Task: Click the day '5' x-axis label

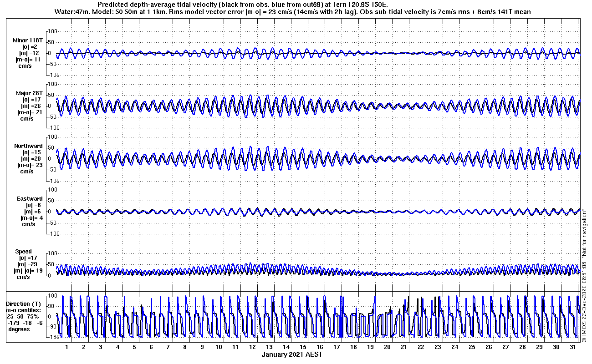Action: click(134, 347)
